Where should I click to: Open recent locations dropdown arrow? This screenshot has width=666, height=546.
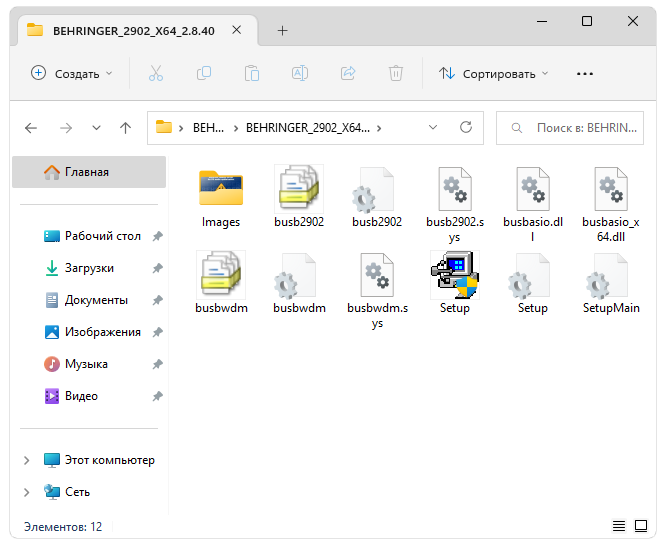[x=96, y=128]
